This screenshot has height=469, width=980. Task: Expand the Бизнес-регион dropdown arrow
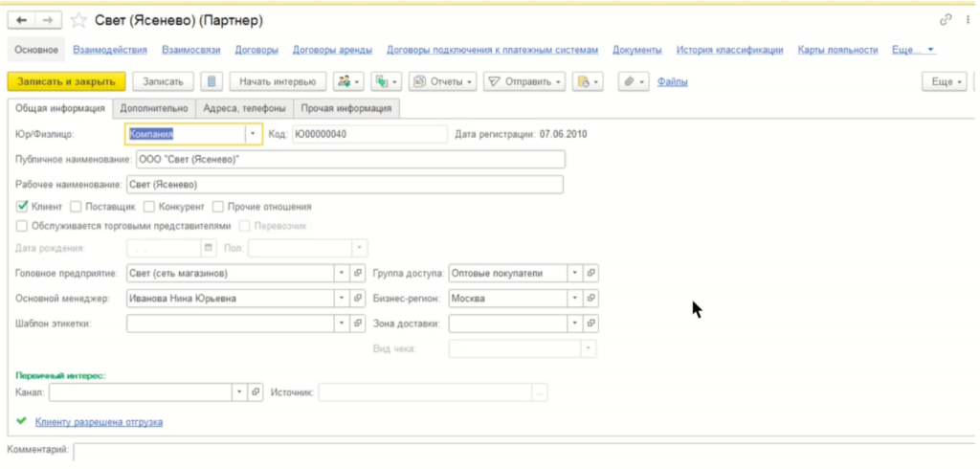click(x=575, y=299)
